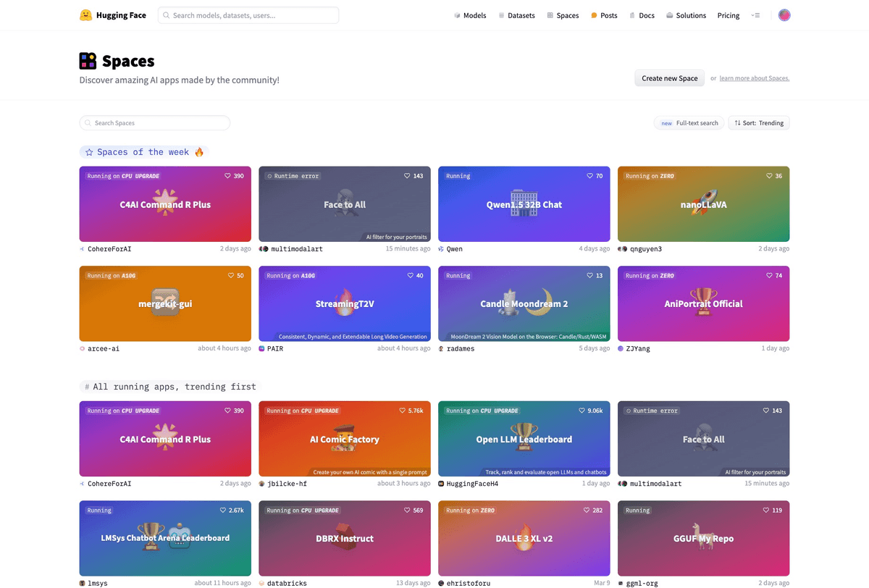869x588 pixels.
Task: Open Posts in the navigation bar
Action: point(604,15)
